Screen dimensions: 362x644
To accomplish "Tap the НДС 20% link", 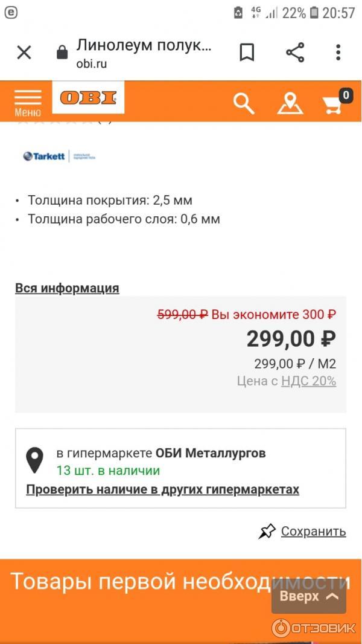I will [308, 381].
